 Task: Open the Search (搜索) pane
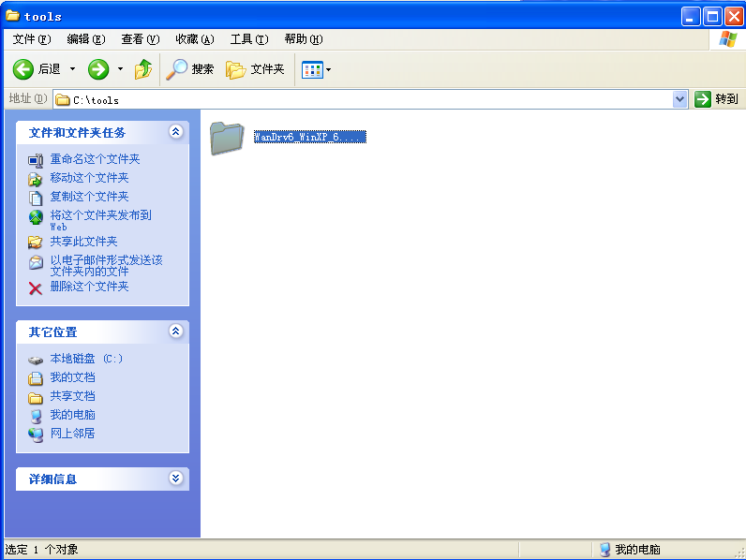(x=190, y=69)
